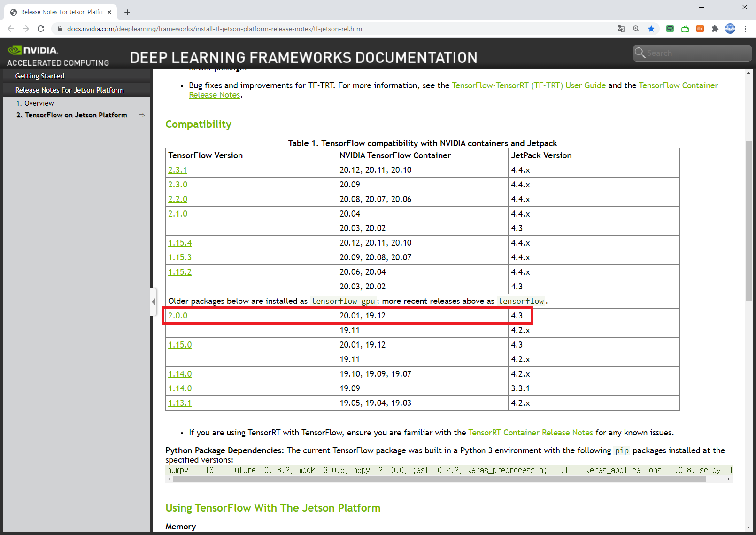756x535 pixels.
Task: Open the 2.3.1 version link
Action: coord(177,170)
